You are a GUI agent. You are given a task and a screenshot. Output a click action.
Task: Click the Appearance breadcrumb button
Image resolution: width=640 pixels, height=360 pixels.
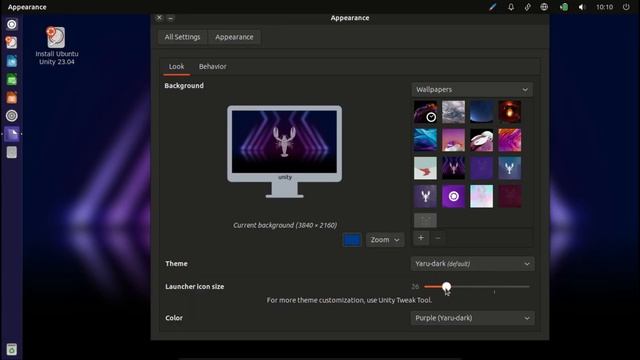coord(234,37)
